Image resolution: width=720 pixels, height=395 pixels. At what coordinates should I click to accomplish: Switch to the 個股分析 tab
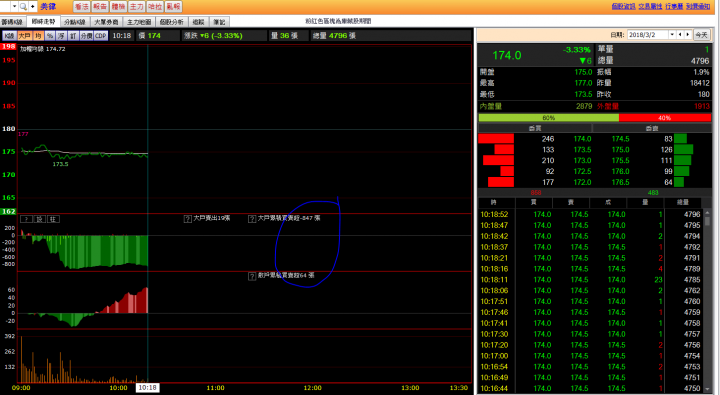coord(172,22)
